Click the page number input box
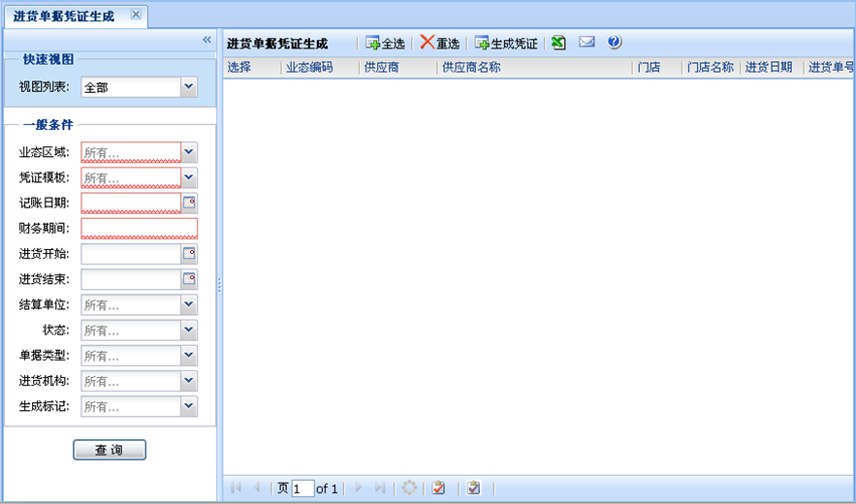 303,488
